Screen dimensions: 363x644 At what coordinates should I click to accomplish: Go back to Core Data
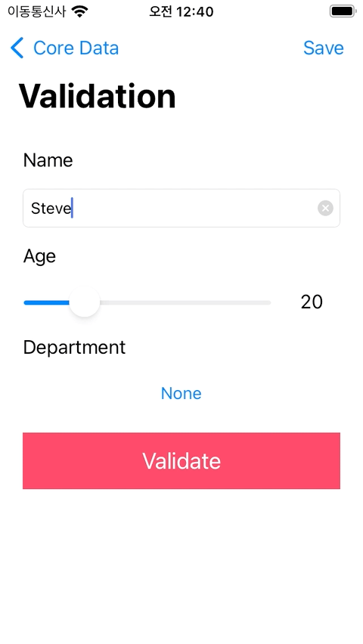point(64,48)
